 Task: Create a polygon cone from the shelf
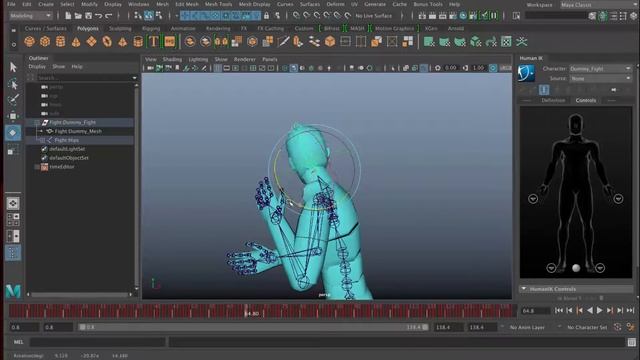tap(76, 41)
